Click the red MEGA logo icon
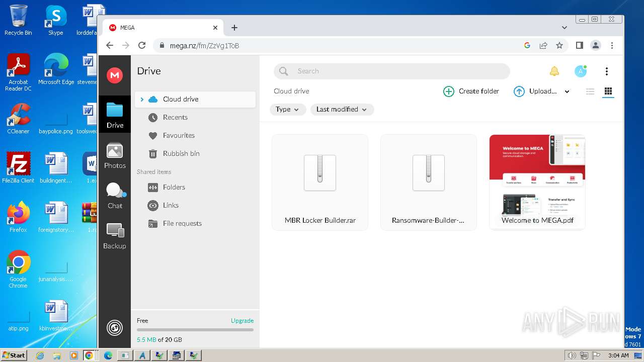This screenshot has height=362, width=644. [115, 75]
